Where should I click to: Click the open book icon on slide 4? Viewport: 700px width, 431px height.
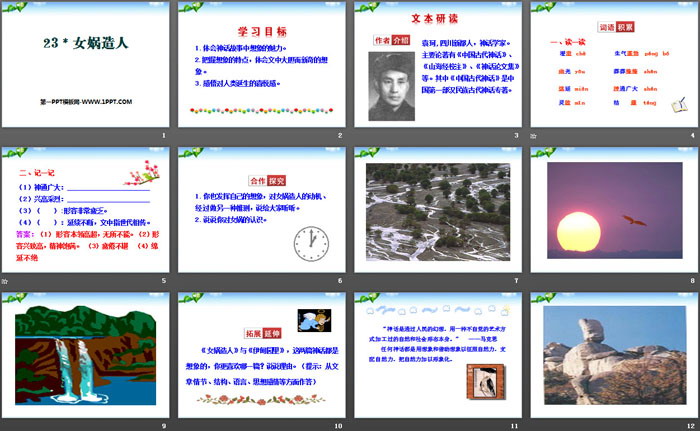coord(679,104)
